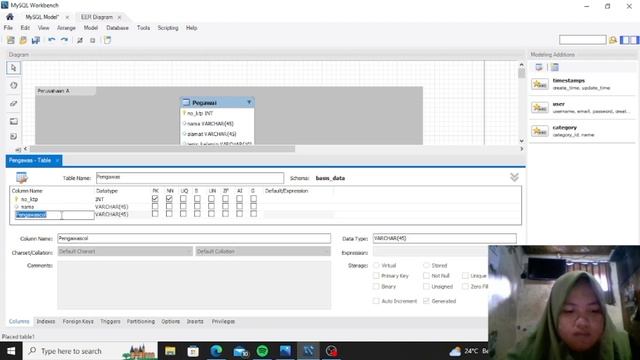
Task: Click the search find icon in toolbar
Action: click(x=613, y=40)
